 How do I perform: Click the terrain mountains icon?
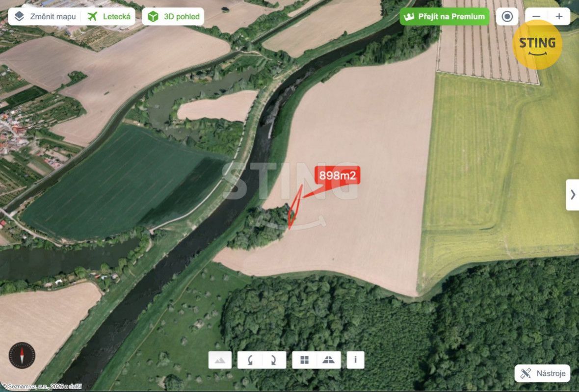(220, 360)
